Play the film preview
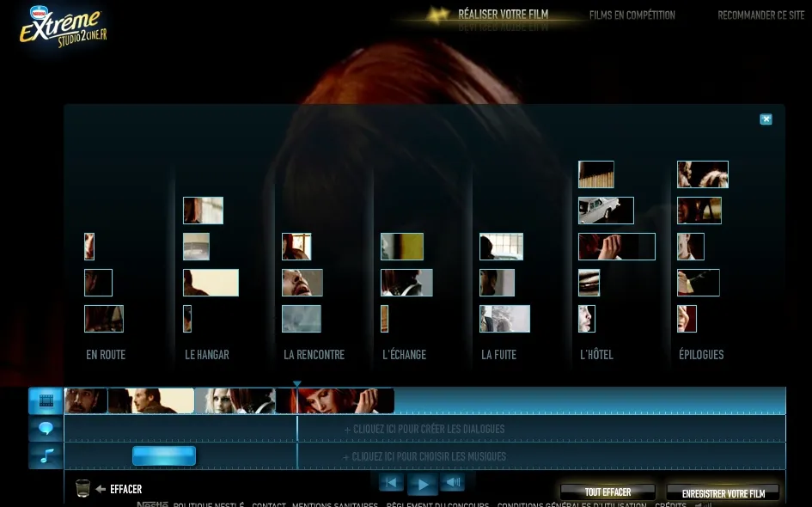Image resolution: width=812 pixels, height=507 pixels. point(423,484)
